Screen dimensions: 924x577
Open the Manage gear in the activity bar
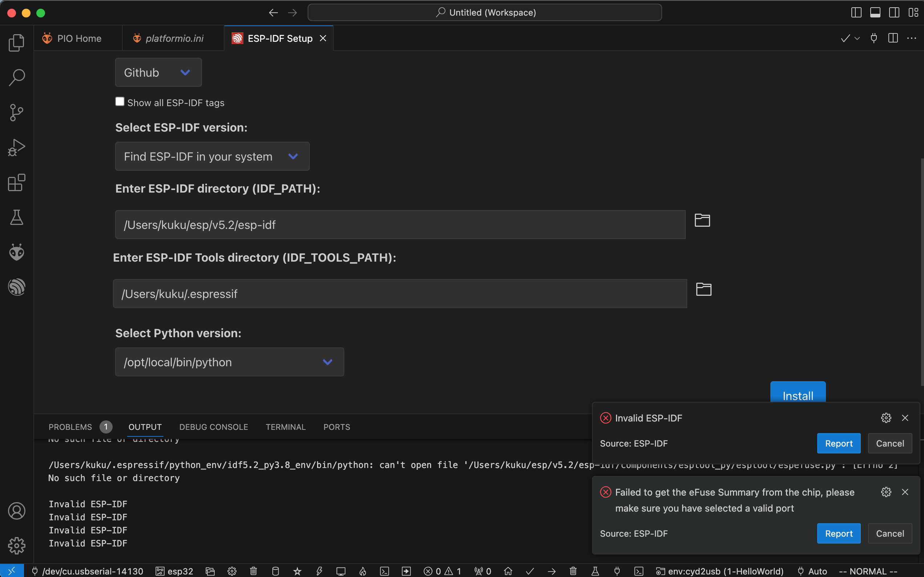click(x=16, y=546)
